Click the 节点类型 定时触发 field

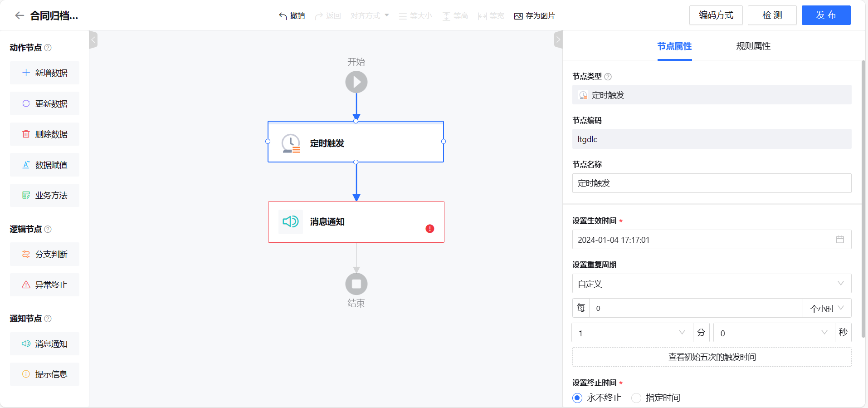pos(712,95)
